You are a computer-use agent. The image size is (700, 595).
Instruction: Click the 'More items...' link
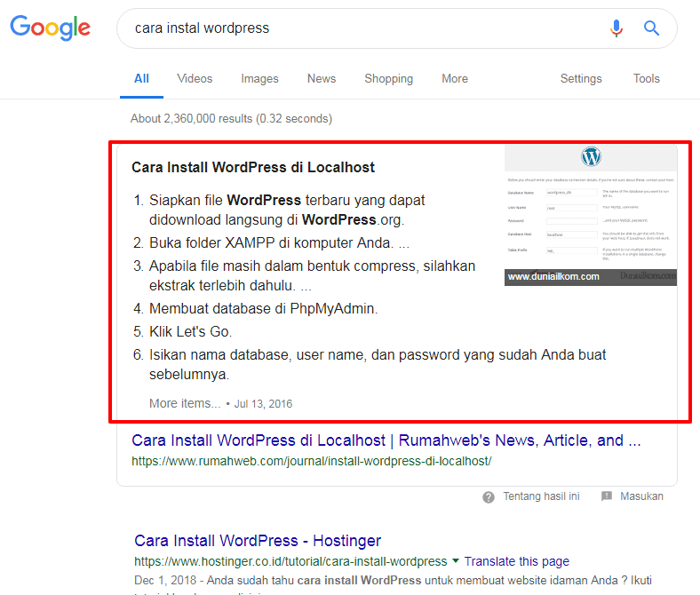coord(185,403)
